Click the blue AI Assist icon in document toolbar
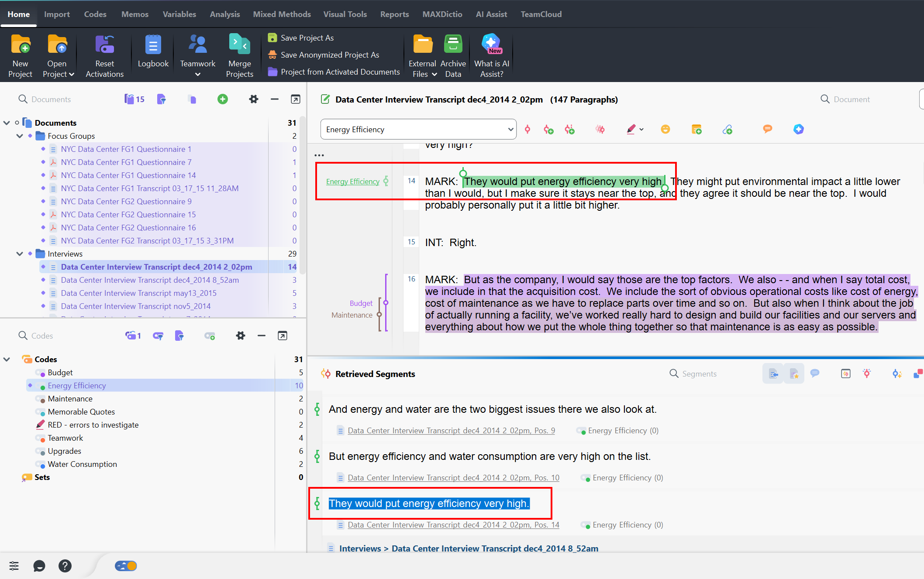 coord(799,129)
